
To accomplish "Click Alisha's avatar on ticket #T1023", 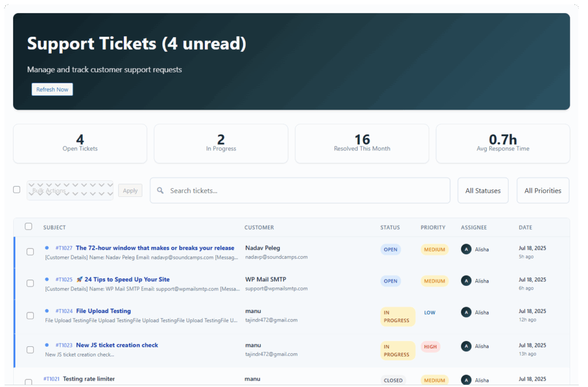I will click(x=466, y=346).
